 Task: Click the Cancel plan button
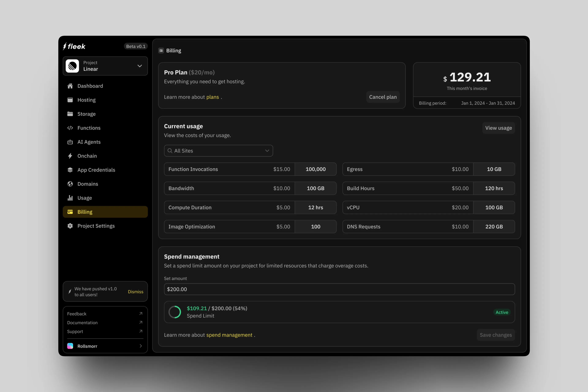[383, 97]
